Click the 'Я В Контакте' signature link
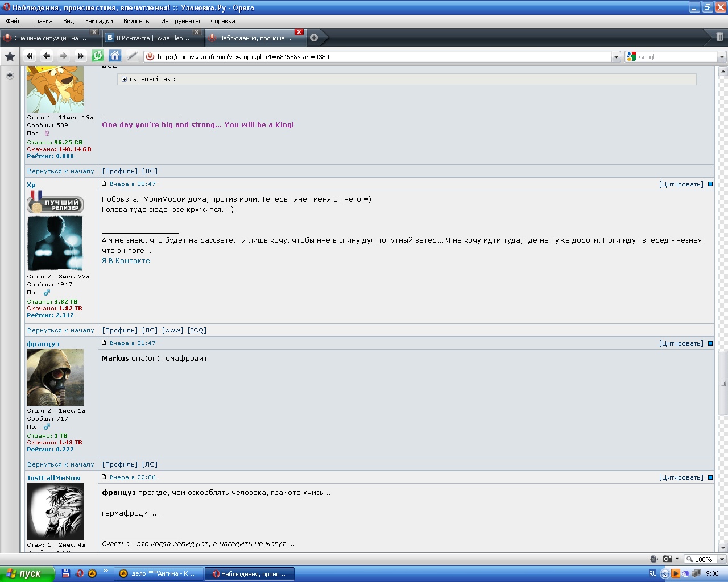Viewport: 728px width, 582px height. [126, 261]
